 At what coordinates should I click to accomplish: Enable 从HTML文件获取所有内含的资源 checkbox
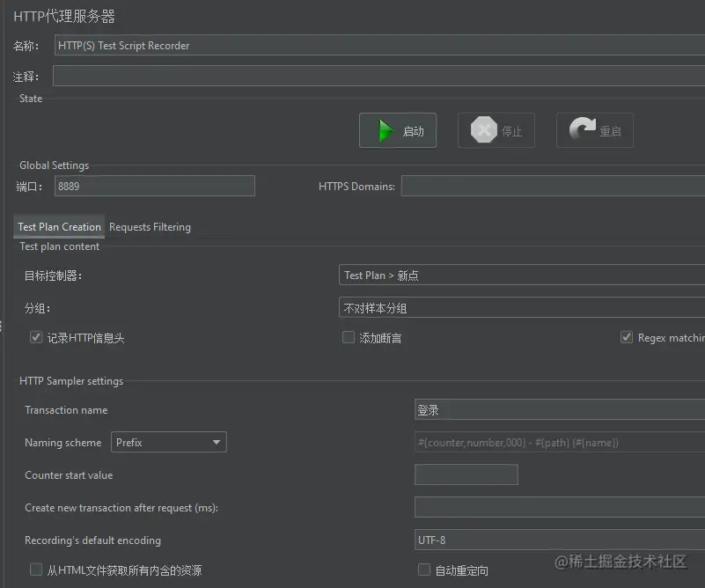click(36, 570)
